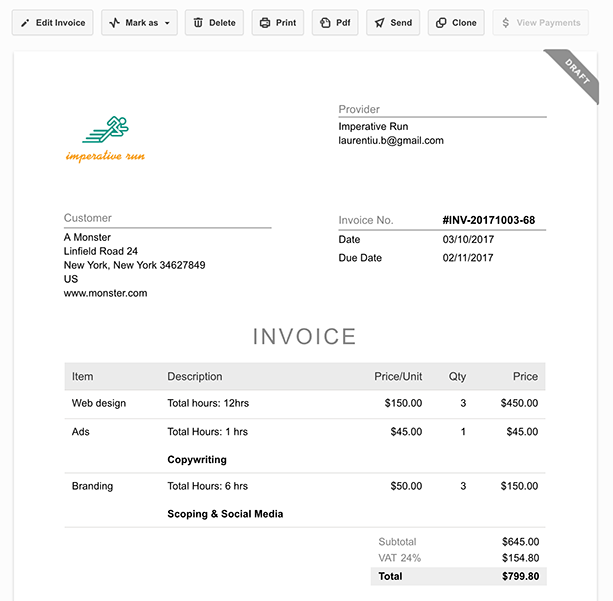Click the Imperative Run logo
The image size is (613, 601).
[x=105, y=138]
